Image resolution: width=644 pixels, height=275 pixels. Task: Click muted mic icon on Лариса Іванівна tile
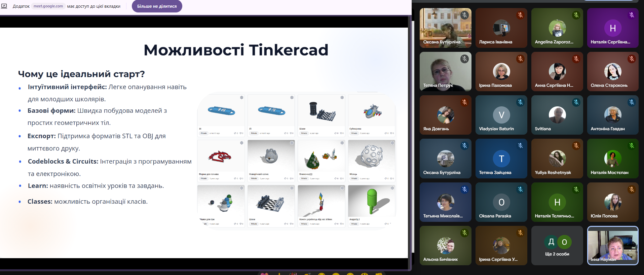pyautogui.click(x=520, y=15)
